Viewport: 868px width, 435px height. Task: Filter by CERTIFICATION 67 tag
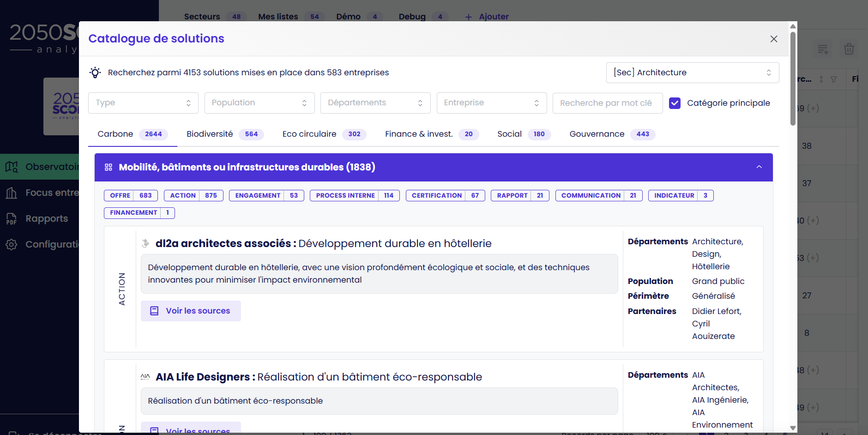coord(445,195)
